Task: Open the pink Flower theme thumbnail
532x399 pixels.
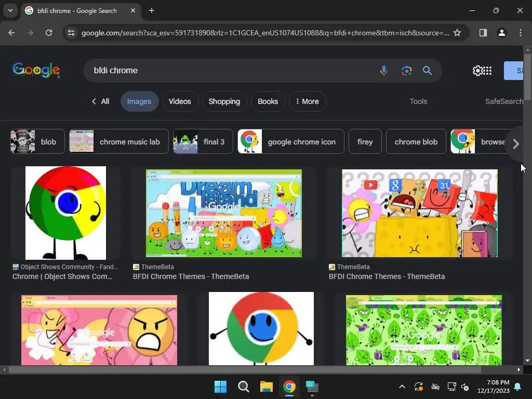Action: click(x=99, y=330)
